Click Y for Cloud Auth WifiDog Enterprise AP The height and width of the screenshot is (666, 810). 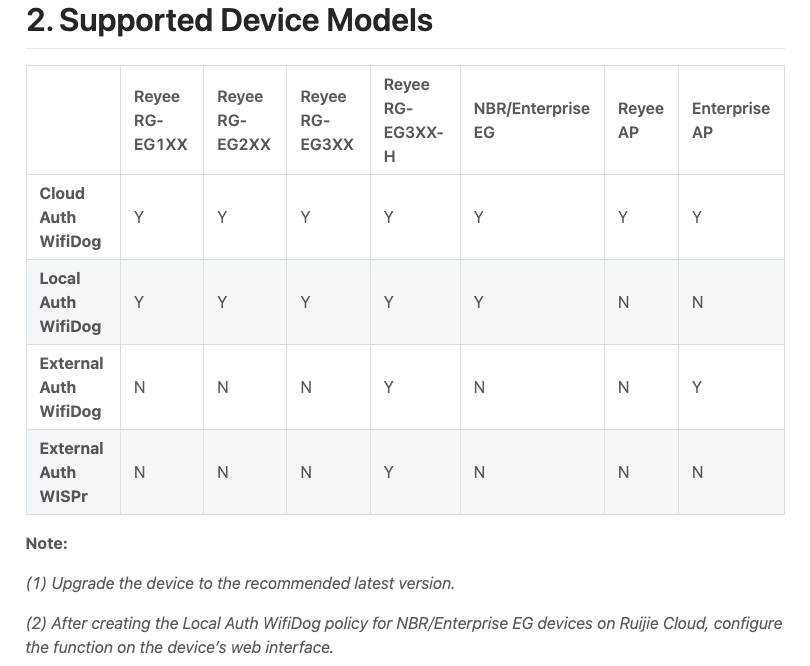coord(697,218)
